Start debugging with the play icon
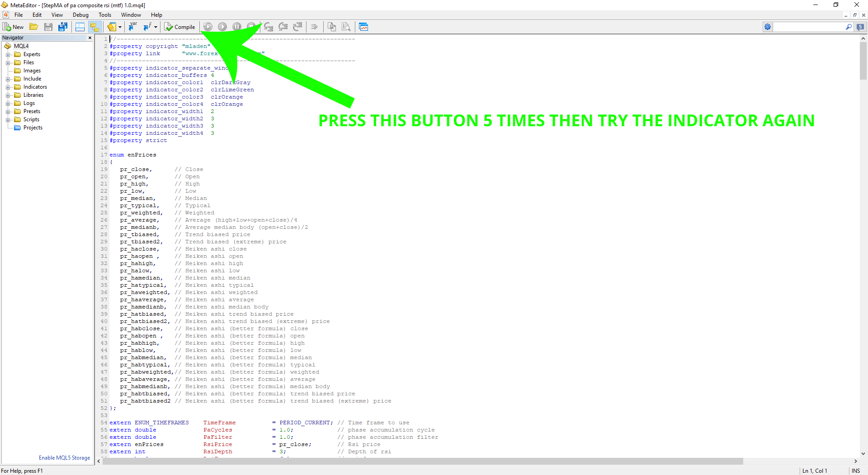Viewport: 868px width, 475px height. [x=222, y=27]
